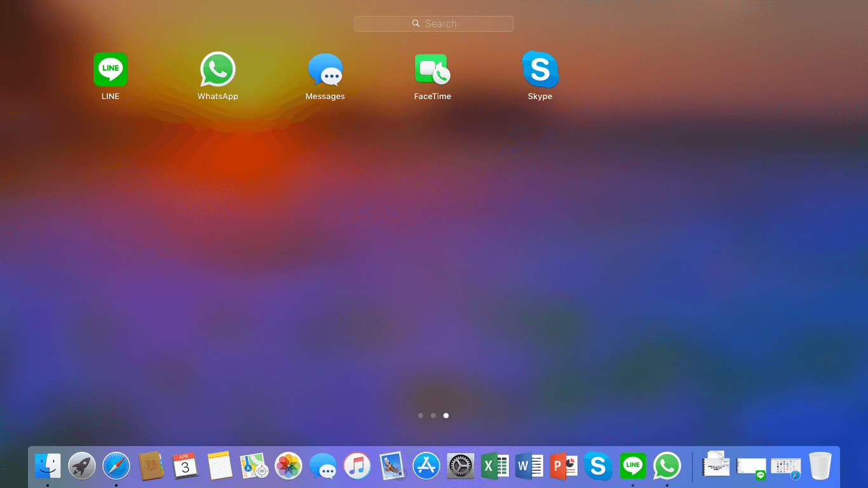Launch Skype from the Launchpad grid
This screenshot has width=868, height=488.
point(540,70)
